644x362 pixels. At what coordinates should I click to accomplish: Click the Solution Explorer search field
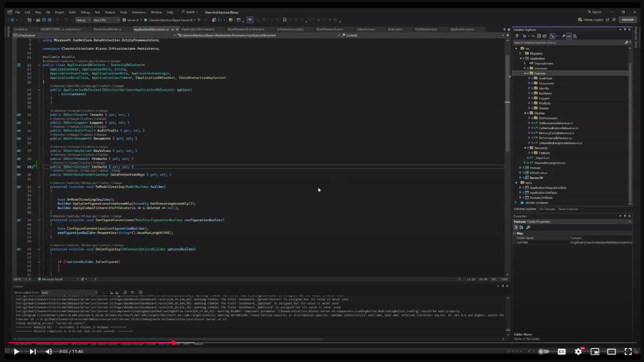[569, 42]
